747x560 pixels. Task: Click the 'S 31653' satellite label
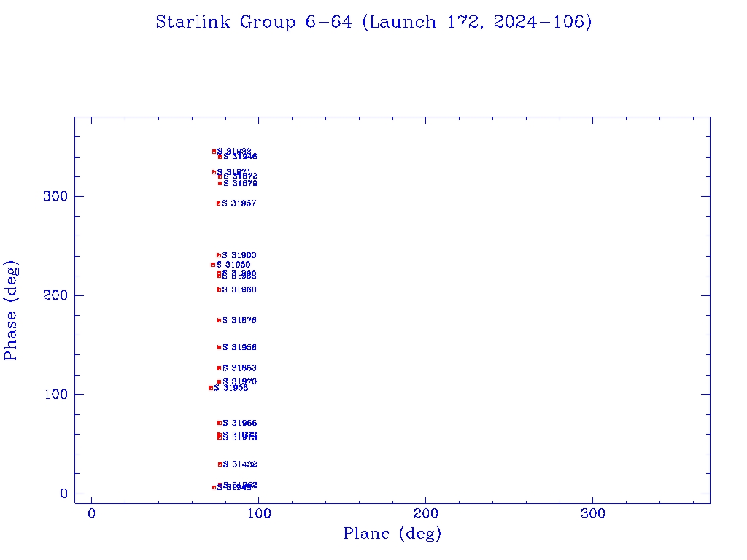coord(239,368)
